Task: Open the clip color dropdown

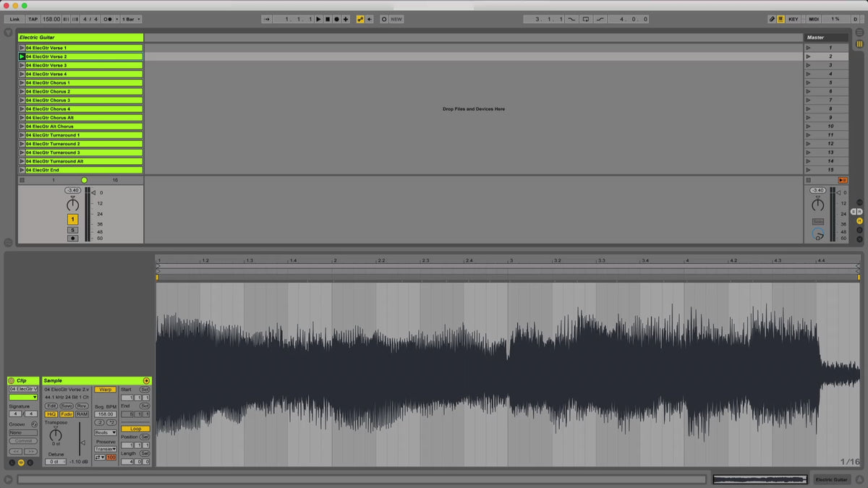Action: [x=23, y=397]
